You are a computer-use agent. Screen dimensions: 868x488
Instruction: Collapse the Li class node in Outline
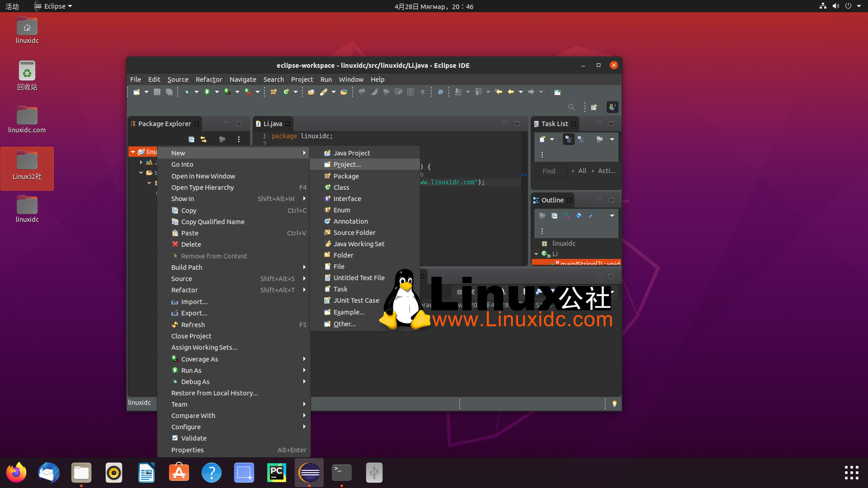click(x=536, y=254)
